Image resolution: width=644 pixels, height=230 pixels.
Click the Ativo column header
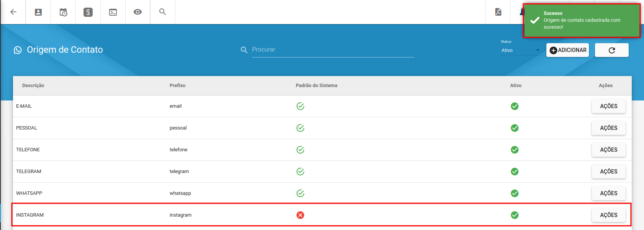(x=516, y=86)
